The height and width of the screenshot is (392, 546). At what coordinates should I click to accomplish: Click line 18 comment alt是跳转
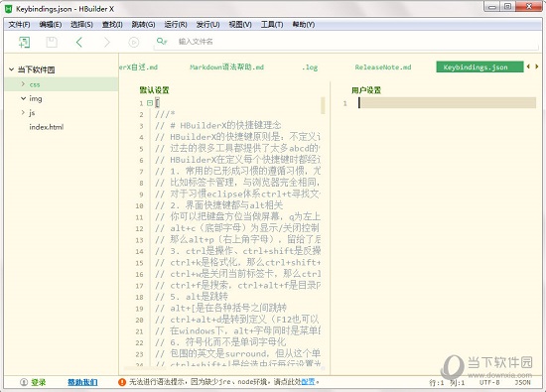tap(192, 297)
